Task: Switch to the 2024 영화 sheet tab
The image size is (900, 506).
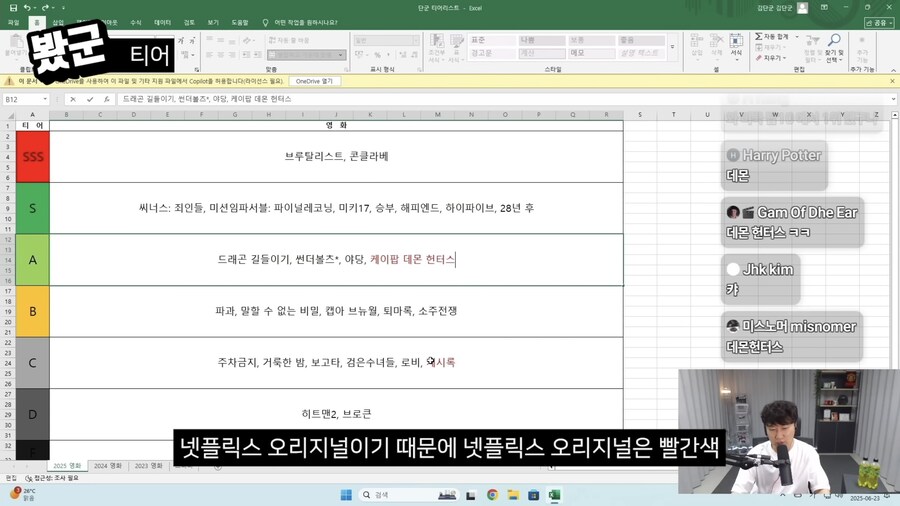Action: tap(108, 465)
